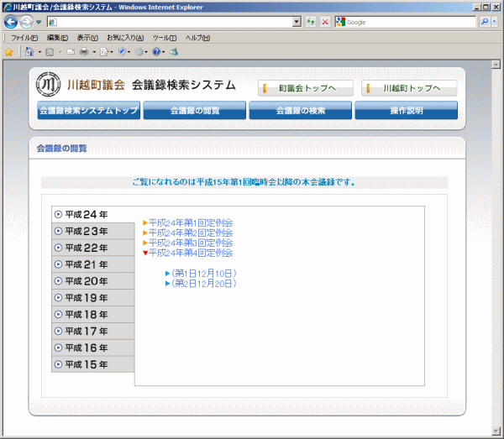Image resolution: width=504 pixels, height=439 pixels.
Task: Click the Print icon
Action: click(x=84, y=52)
